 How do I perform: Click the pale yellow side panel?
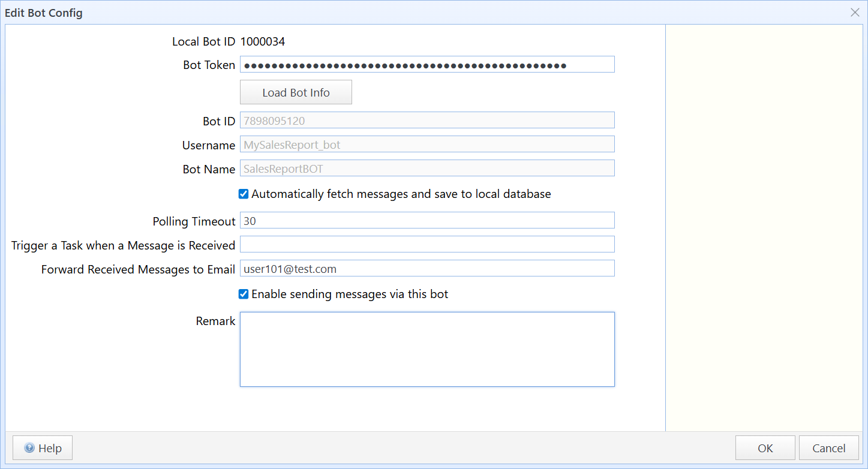coord(764,228)
